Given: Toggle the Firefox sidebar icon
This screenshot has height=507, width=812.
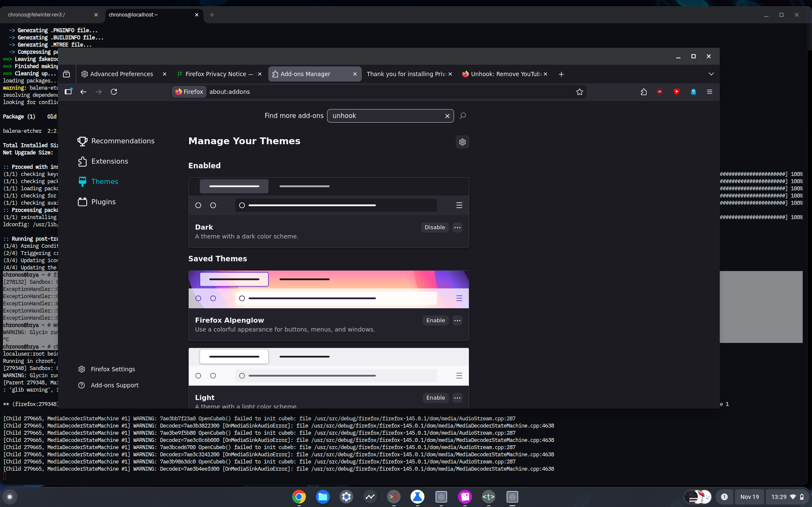Looking at the screenshot, I should pyautogui.click(x=68, y=92).
